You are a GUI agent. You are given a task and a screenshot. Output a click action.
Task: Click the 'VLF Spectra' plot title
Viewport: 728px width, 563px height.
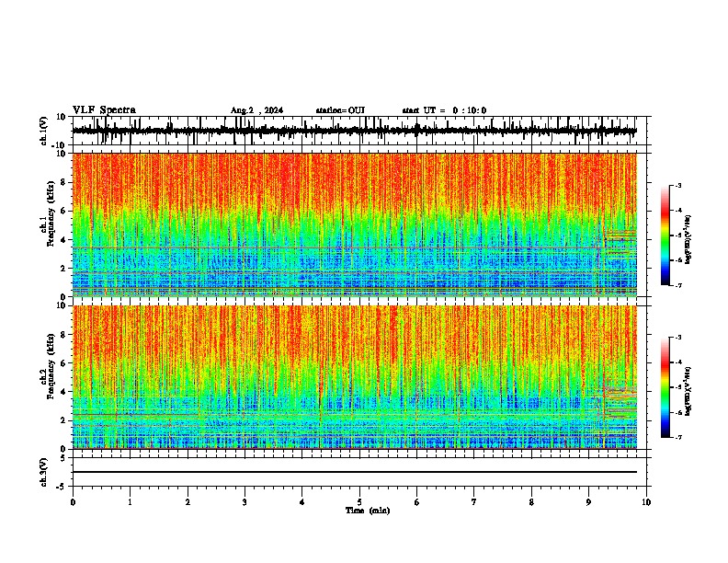(x=104, y=110)
